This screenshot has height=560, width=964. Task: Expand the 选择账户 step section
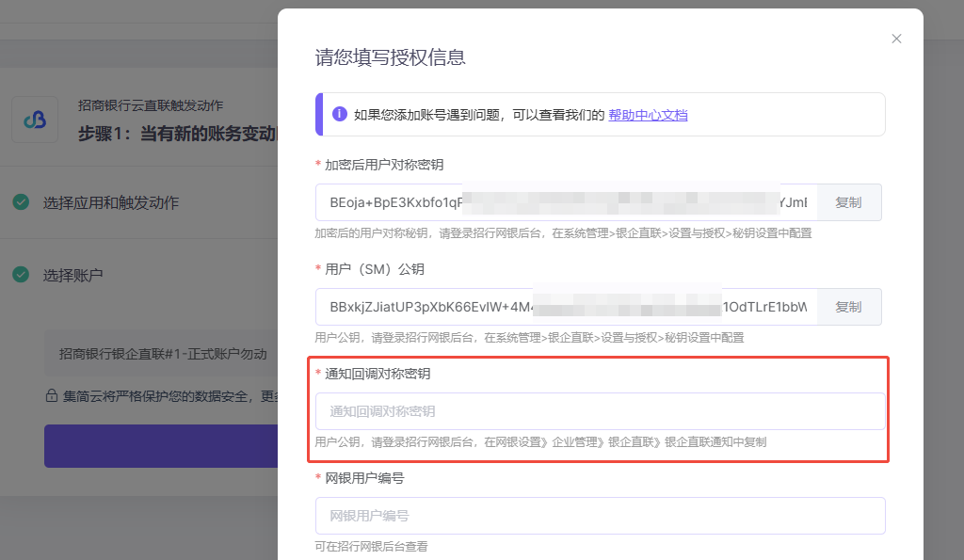click(x=72, y=275)
